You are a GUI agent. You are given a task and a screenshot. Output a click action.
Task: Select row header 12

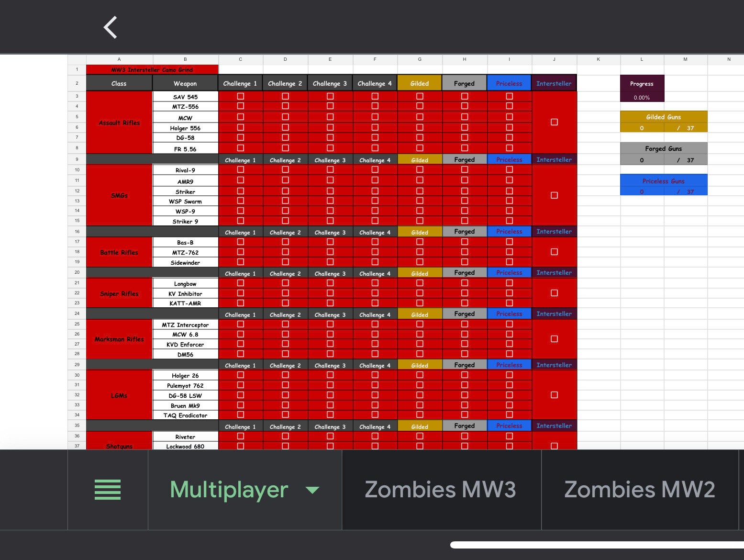(x=77, y=191)
